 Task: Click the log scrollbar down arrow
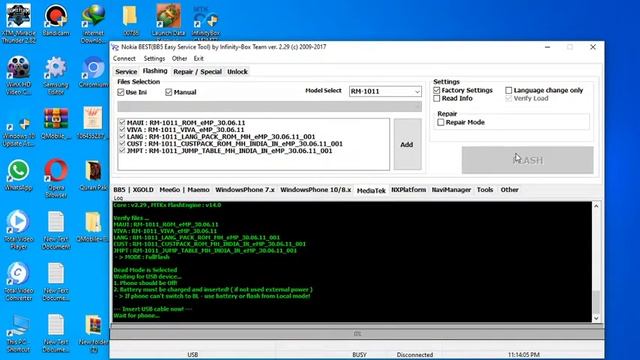[596, 318]
